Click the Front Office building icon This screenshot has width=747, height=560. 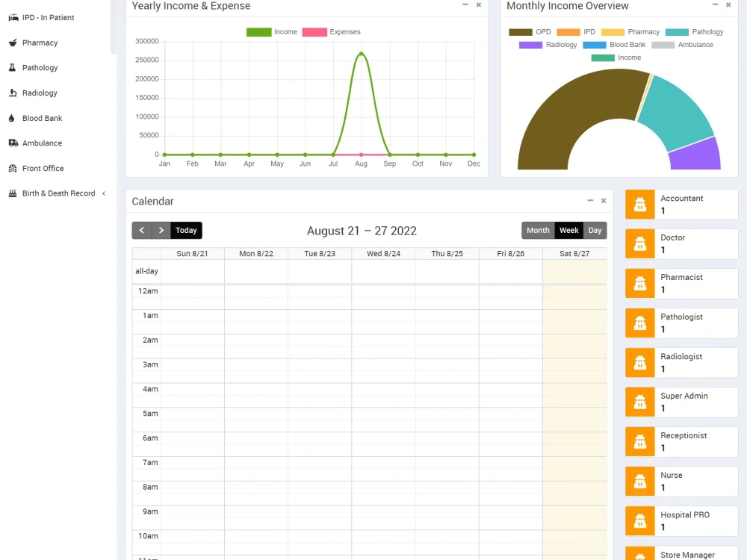(13, 168)
